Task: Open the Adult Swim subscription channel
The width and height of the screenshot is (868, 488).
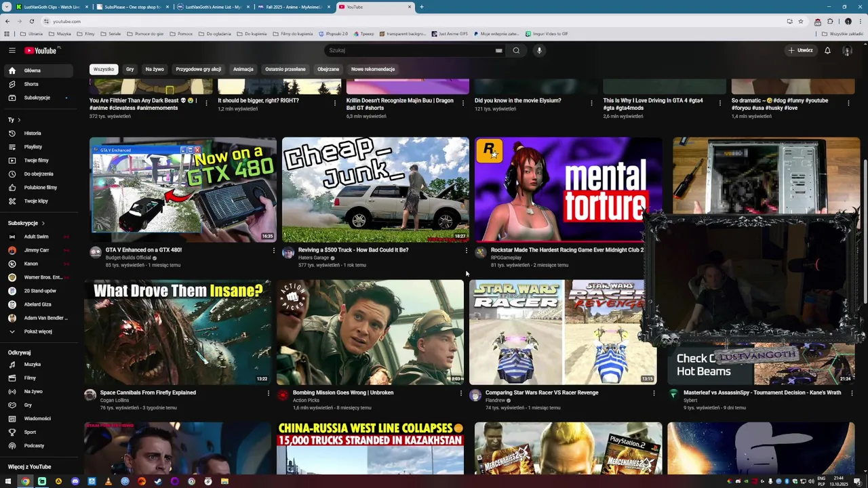Action: [40, 237]
